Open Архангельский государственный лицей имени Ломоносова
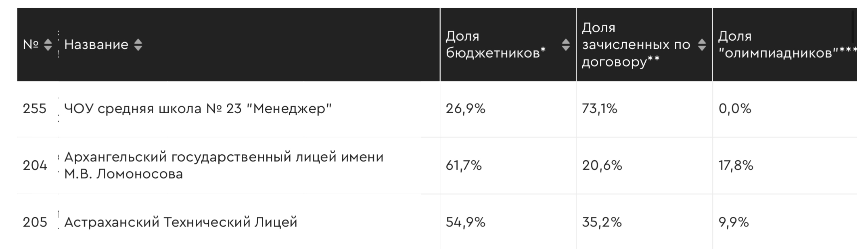 224,165
